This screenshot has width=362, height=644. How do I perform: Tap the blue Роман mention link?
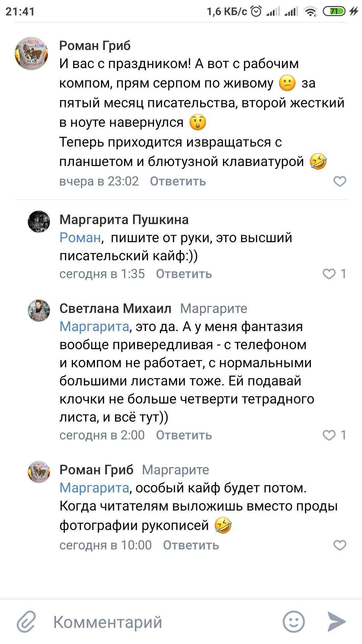80,238
